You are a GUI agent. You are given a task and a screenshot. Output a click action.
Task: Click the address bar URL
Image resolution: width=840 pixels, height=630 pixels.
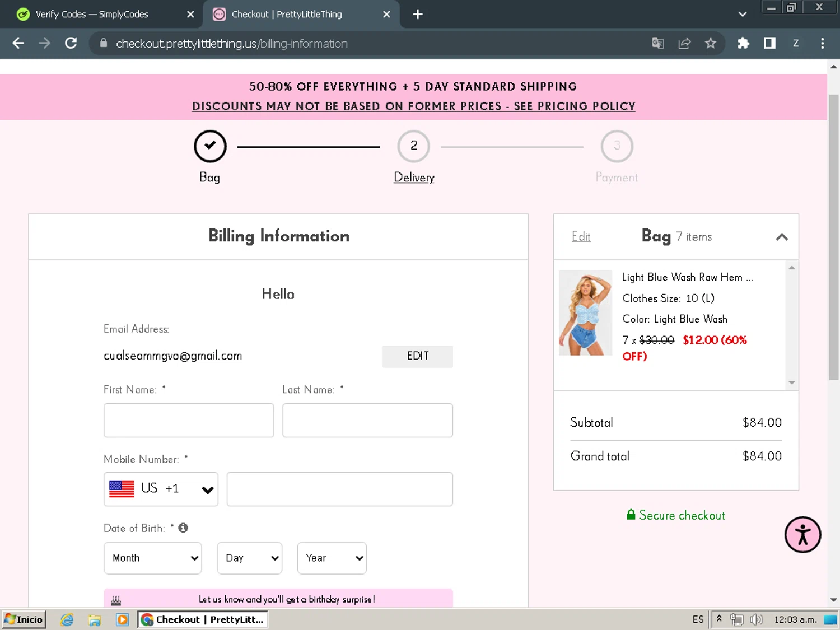(x=232, y=44)
